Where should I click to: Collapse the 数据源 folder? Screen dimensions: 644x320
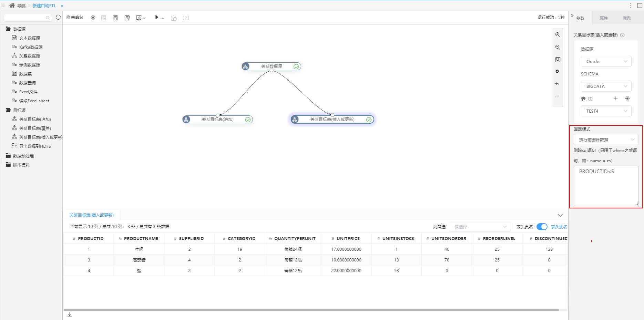(x=16, y=29)
